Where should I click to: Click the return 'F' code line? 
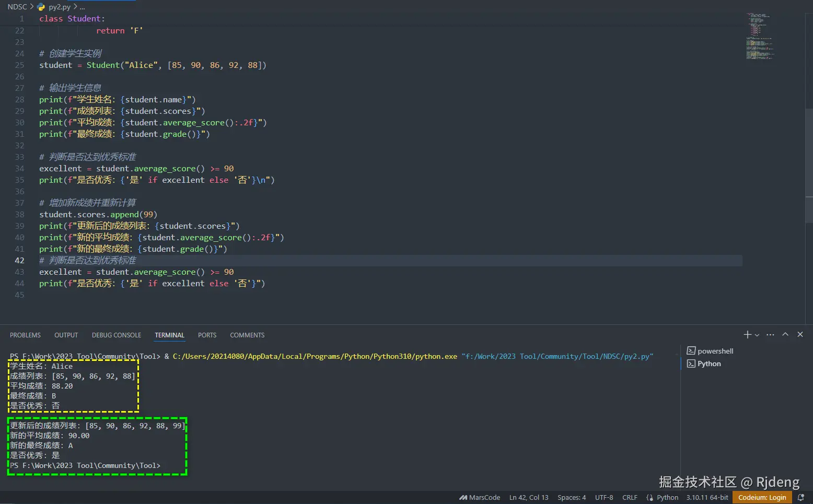pyautogui.click(x=119, y=31)
